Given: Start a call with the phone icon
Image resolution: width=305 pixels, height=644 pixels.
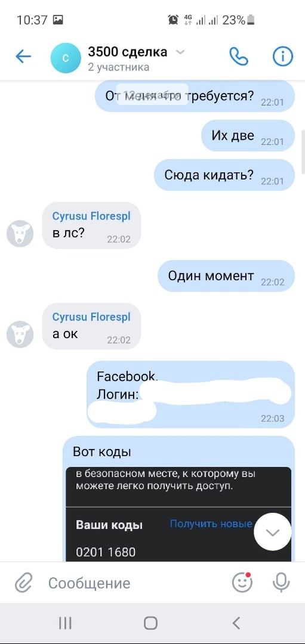Looking at the screenshot, I should 238,57.
